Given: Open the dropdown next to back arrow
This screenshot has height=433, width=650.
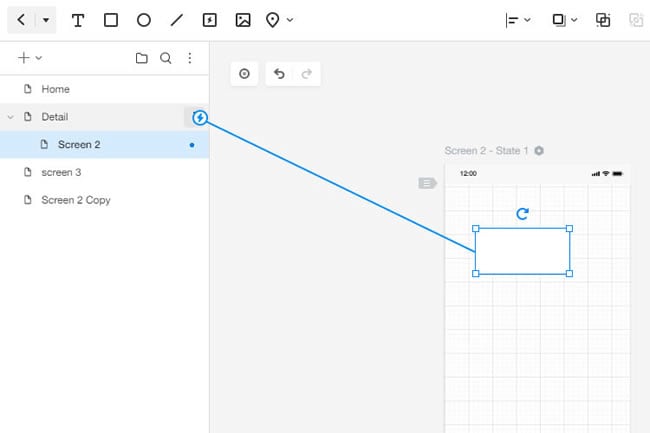Looking at the screenshot, I should click(x=46, y=19).
